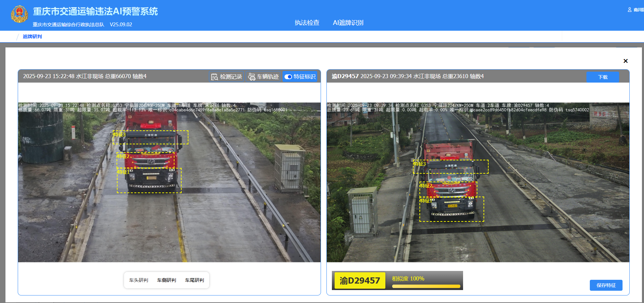Click the yellow similarity progress bar
Image resolution: width=644 pixels, height=303 pixels.
click(x=426, y=286)
